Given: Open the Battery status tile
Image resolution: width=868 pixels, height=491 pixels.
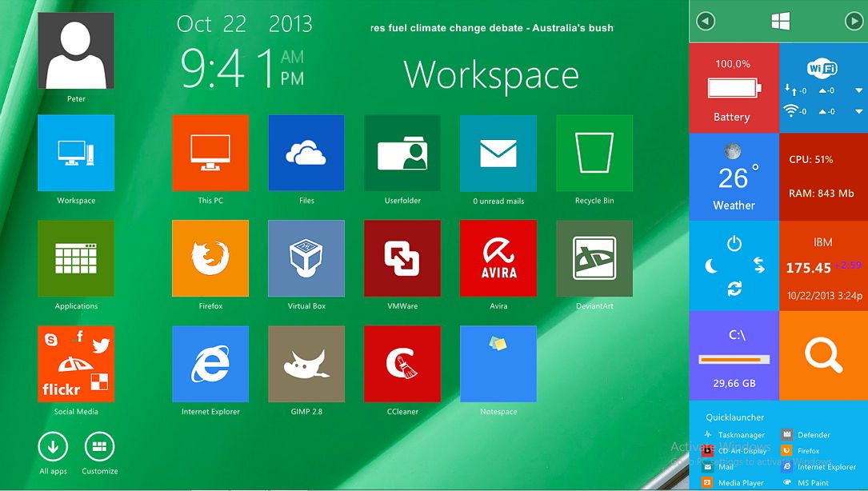Looking at the screenshot, I should (734, 88).
